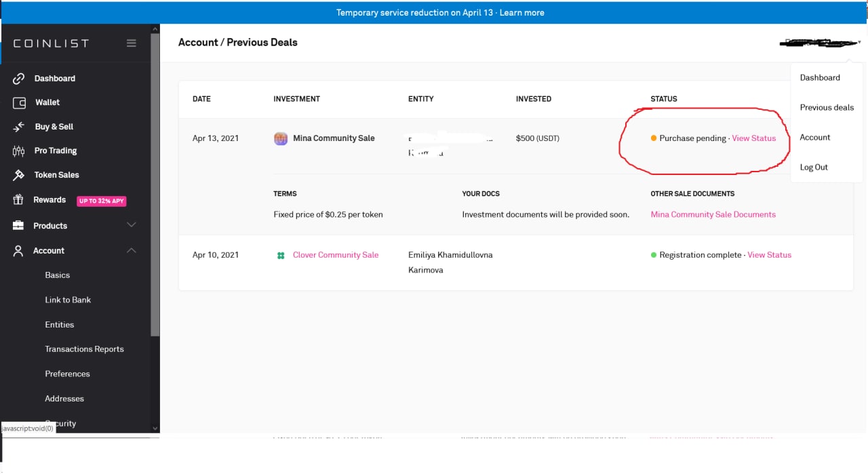Click the Apr 13, 2021 date cell
The height and width of the screenshot is (474, 868).
(216, 138)
